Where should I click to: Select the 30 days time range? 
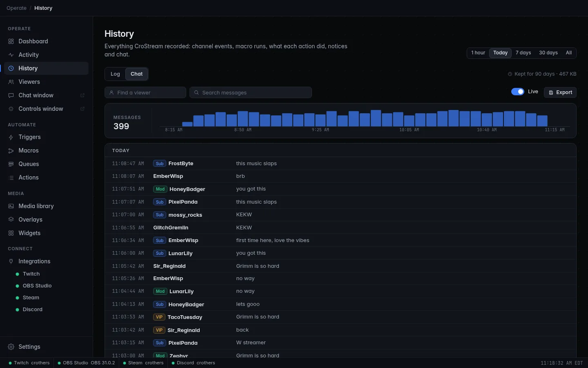[x=548, y=53]
